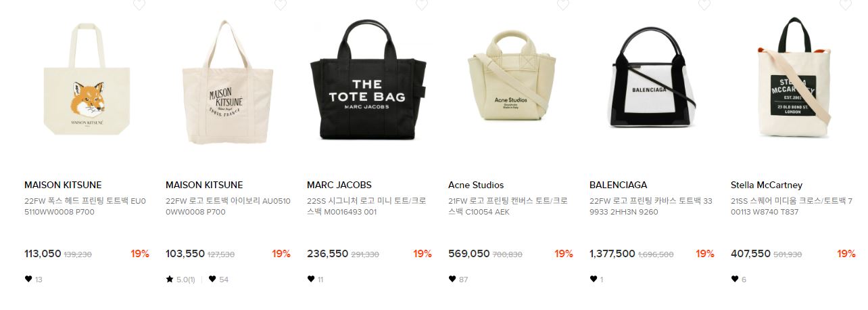Click the Stella McCartney brand name link
Viewport: 868px width, 310px height.
(x=767, y=185)
